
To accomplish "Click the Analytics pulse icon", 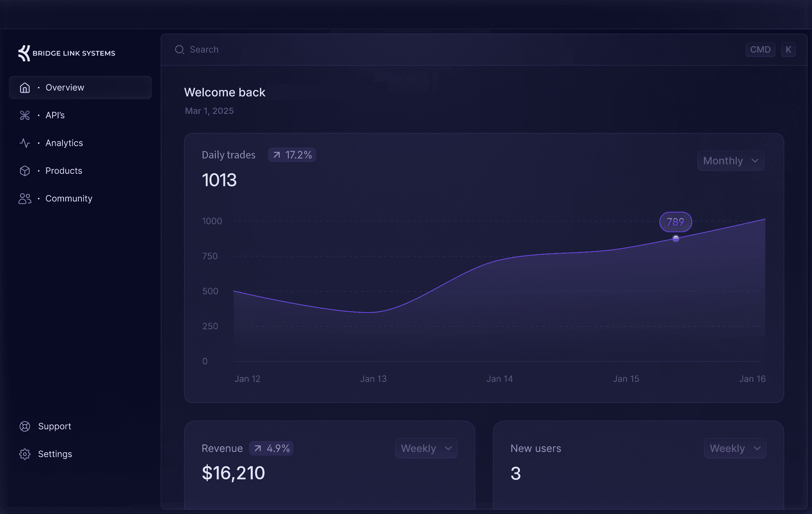I will (x=25, y=143).
